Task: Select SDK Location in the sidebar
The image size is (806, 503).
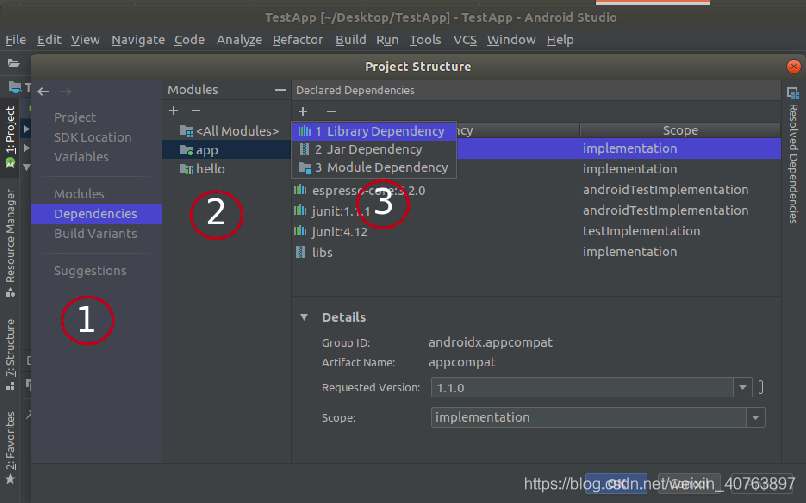Action: click(x=93, y=138)
